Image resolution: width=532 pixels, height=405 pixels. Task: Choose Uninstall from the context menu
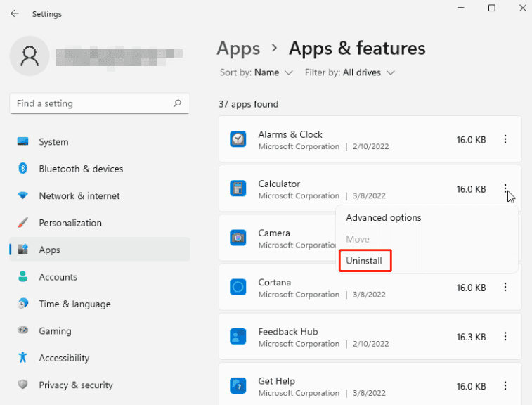[x=364, y=261]
